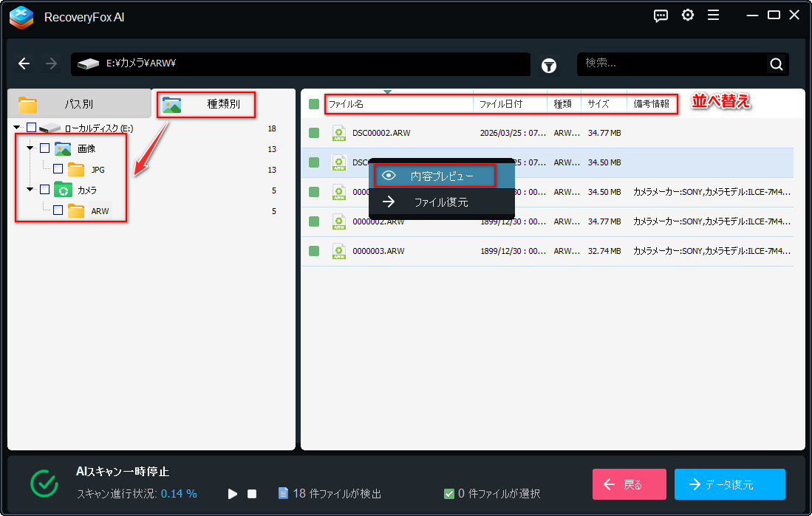The width and height of the screenshot is (812, 516).
Task: Choose 内容プレビュー from context menu
Action: 442,176
